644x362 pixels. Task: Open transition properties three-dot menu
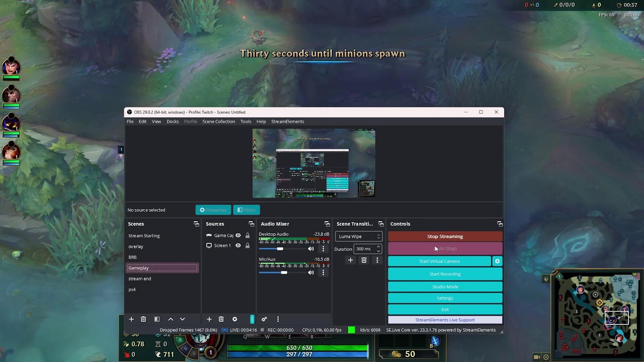[377, 260]
